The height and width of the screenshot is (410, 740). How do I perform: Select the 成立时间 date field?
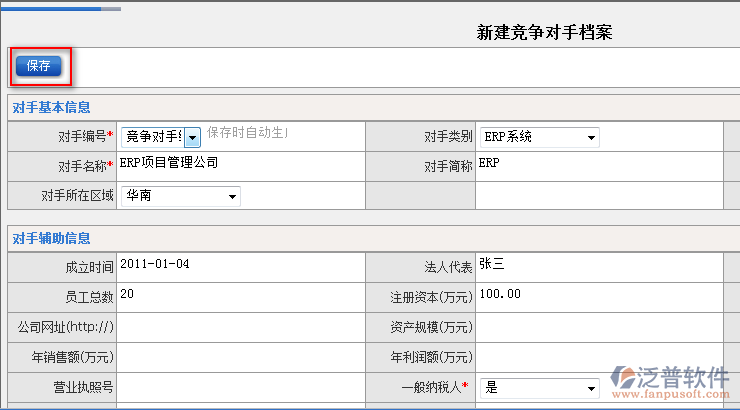click(240, 266)
